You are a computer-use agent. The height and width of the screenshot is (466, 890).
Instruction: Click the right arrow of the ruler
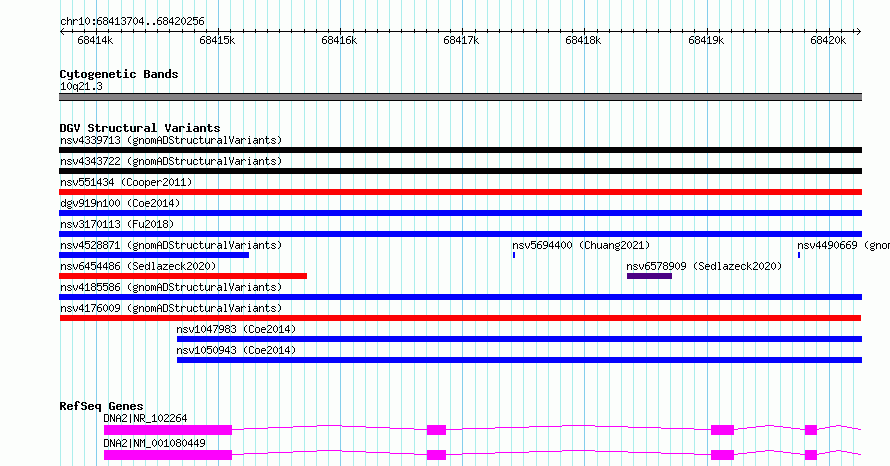point(858,32)
